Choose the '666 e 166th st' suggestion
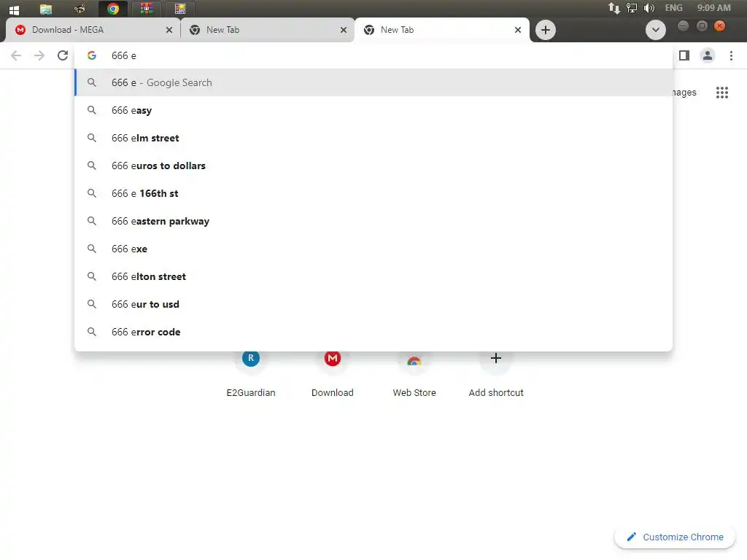This screenshot has height=560, width=747. pyautogui.click(x=373, y=193)
